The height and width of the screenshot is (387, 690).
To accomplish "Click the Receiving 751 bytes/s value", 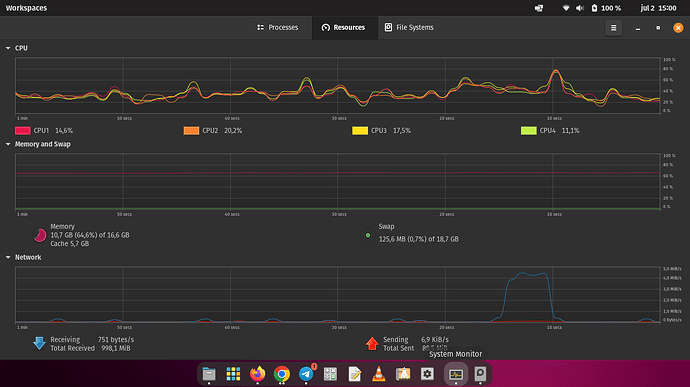I will (x=116, y=339).
